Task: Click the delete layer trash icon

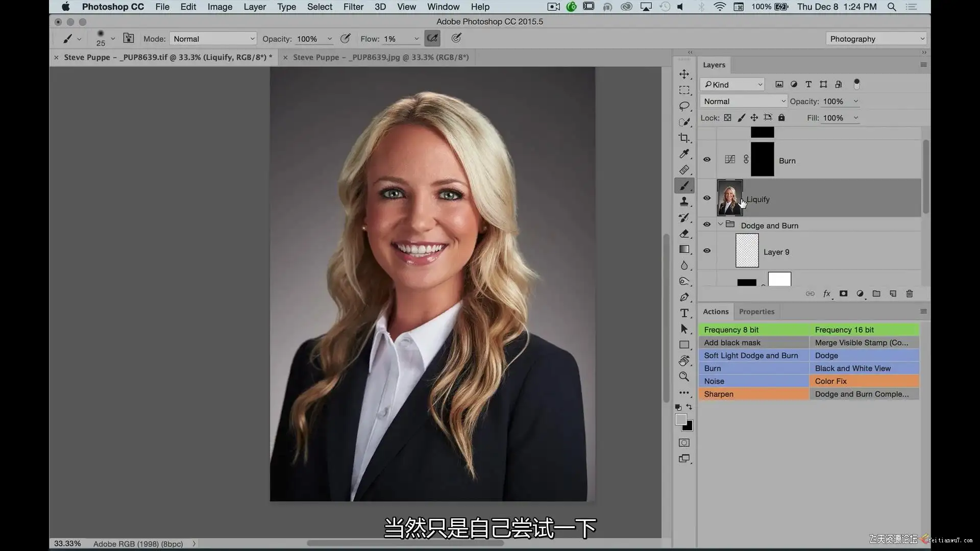Action: (909, 294)
